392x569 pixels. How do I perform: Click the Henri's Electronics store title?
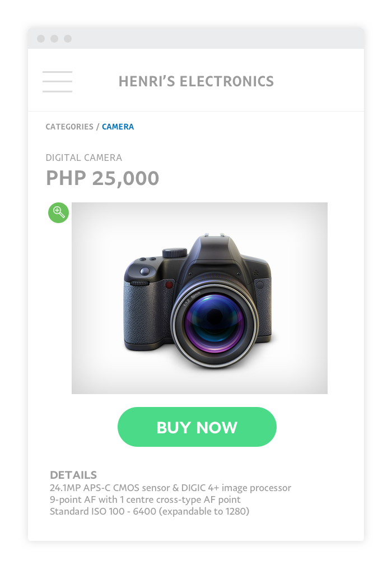coord(196,81)
